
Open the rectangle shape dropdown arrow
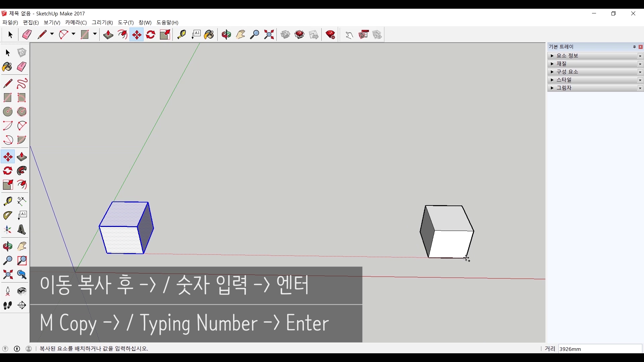95,34
